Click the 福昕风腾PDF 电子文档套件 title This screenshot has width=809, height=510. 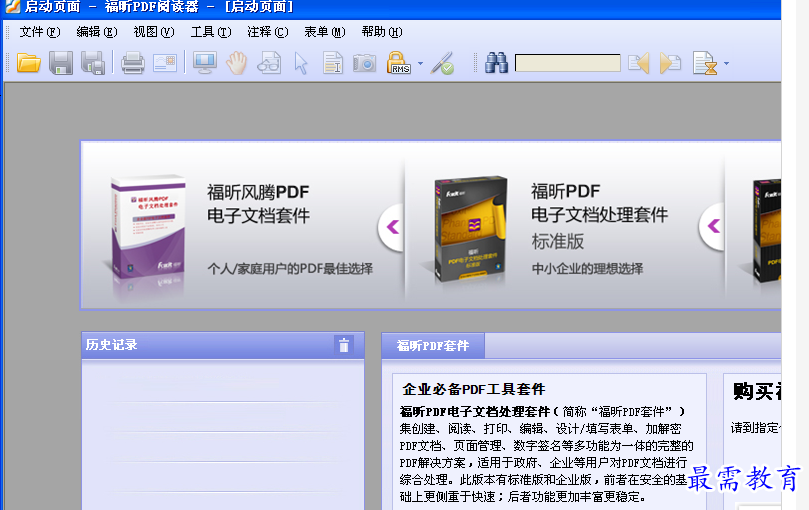click(258, 204)
